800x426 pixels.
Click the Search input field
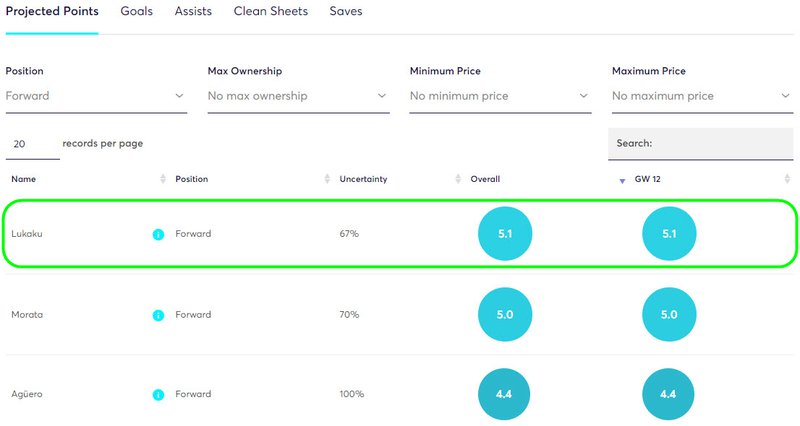tap(701, 143)
